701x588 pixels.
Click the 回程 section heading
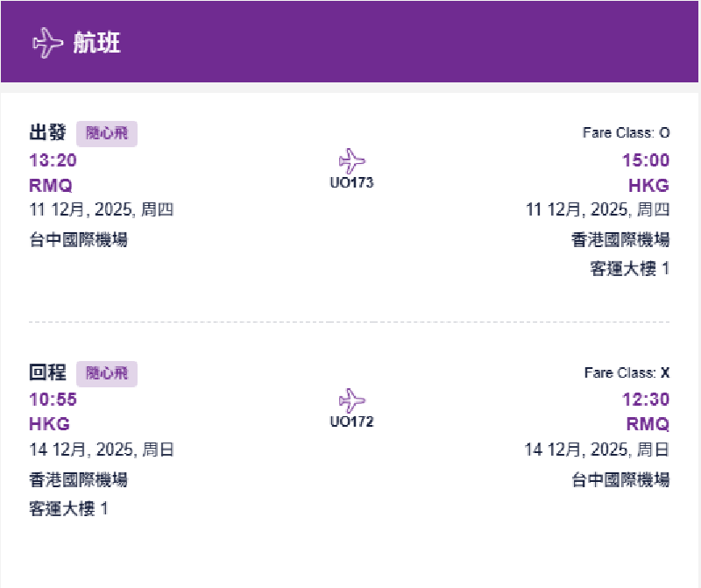coord(48,372)
